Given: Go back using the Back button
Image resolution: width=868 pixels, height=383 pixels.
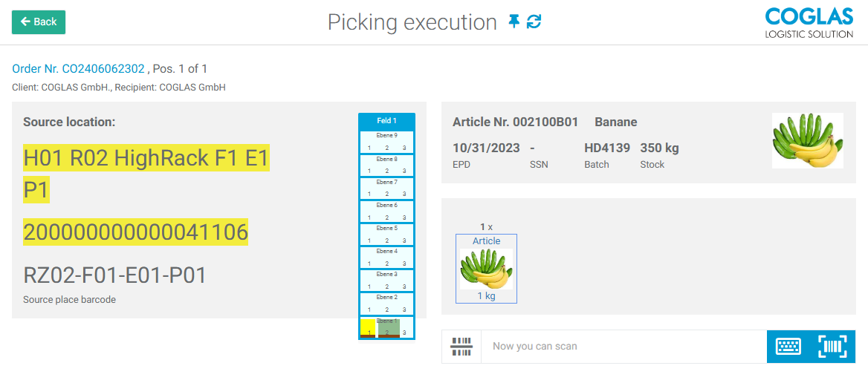Looking at the screenshot, I should [x=39, y=22].
